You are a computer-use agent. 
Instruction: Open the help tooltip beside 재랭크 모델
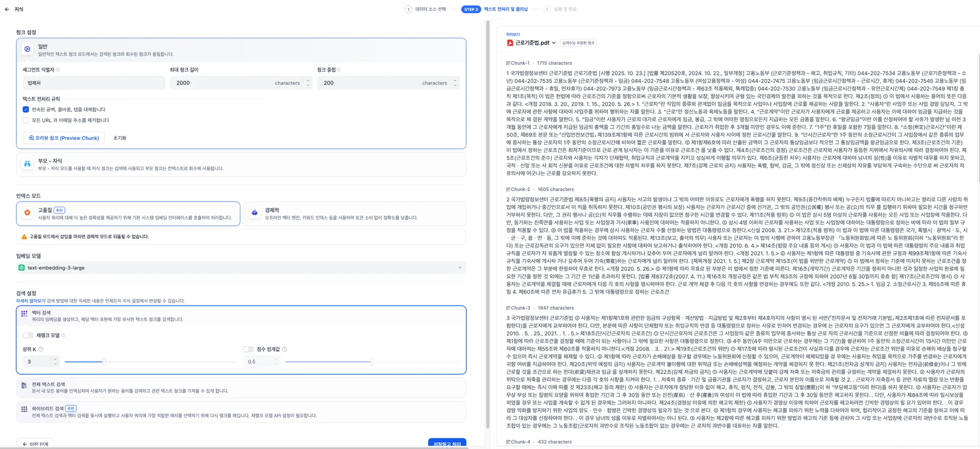63,335
